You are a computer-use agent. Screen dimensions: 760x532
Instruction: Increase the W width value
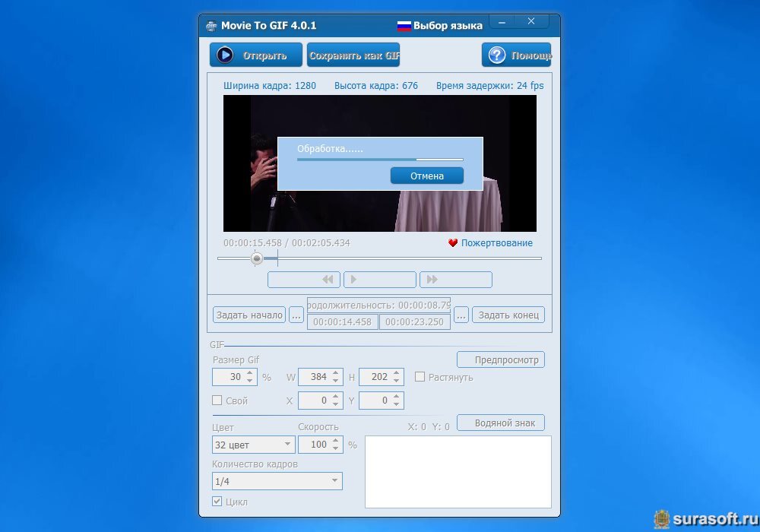(335, 373)
